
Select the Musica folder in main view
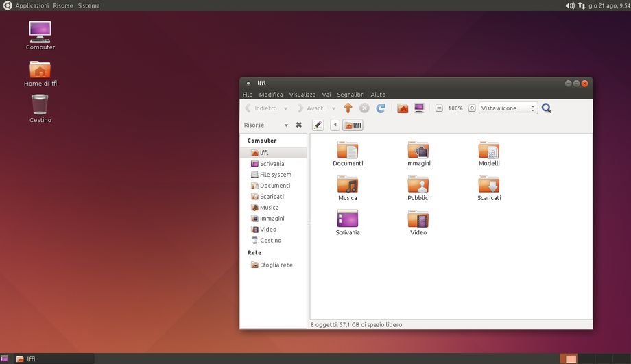coord(348,188)
